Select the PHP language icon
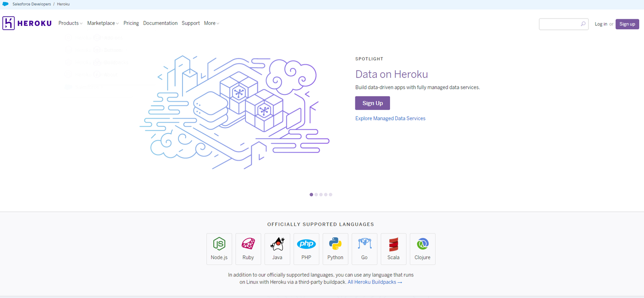This screenshot has width=644, height=298. (306, 244)
